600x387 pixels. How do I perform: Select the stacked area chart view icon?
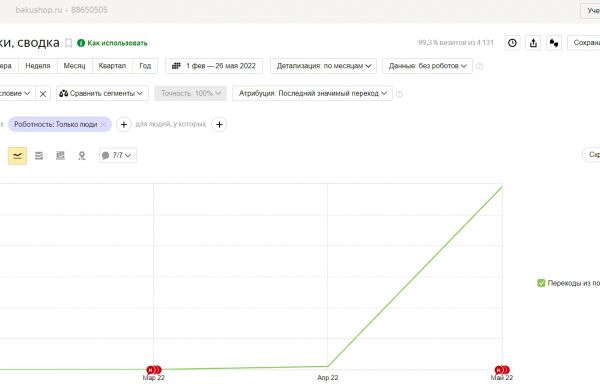(39, 155)
